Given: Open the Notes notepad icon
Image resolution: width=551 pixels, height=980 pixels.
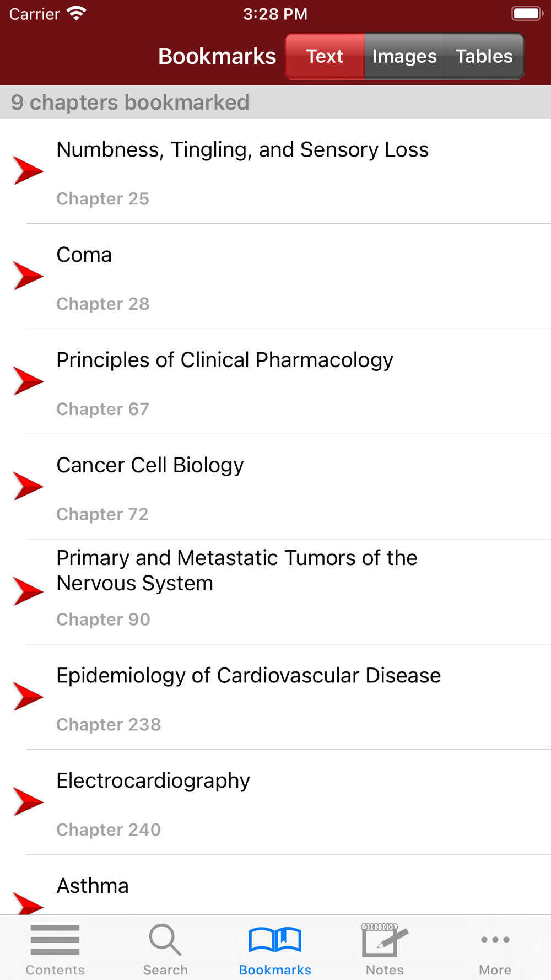Looking at the screenshot, I should tap(385, 940).
